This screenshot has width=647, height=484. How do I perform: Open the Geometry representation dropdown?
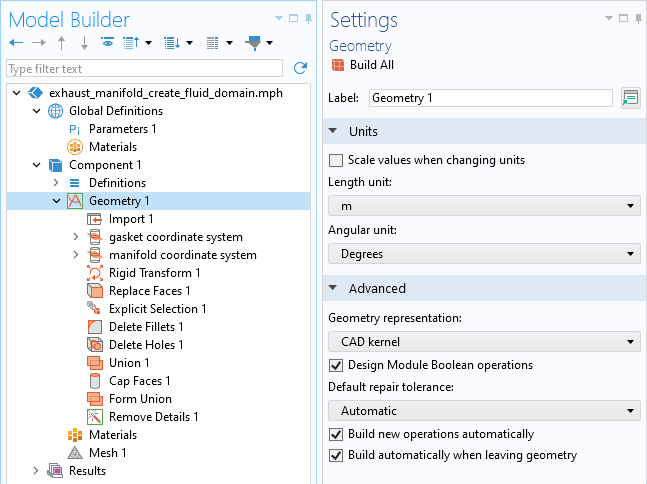click(x=484, y=342)
